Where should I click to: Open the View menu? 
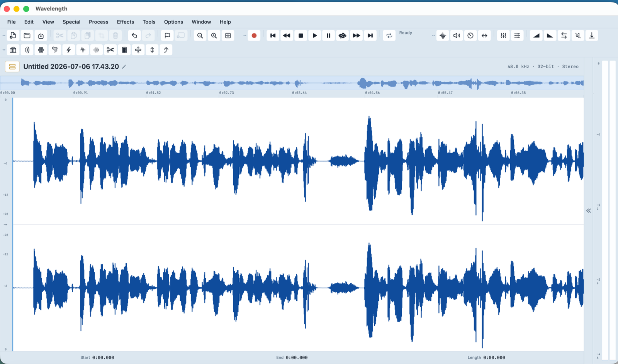(48, 22)
